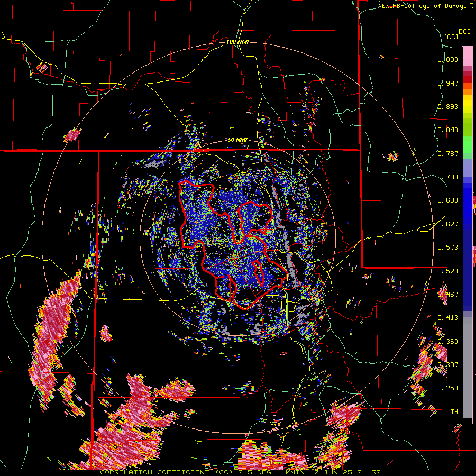The height and width of the screenshot is (476, 476).
Task: Click the TH threshold label on legend
Action: coord(454,412)
